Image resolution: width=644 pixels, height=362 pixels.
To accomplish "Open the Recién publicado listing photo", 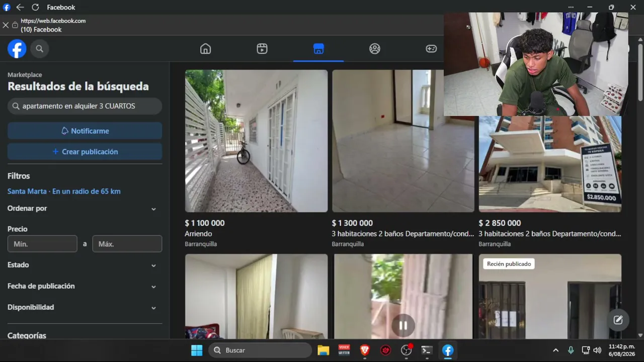I will point(550,296).
